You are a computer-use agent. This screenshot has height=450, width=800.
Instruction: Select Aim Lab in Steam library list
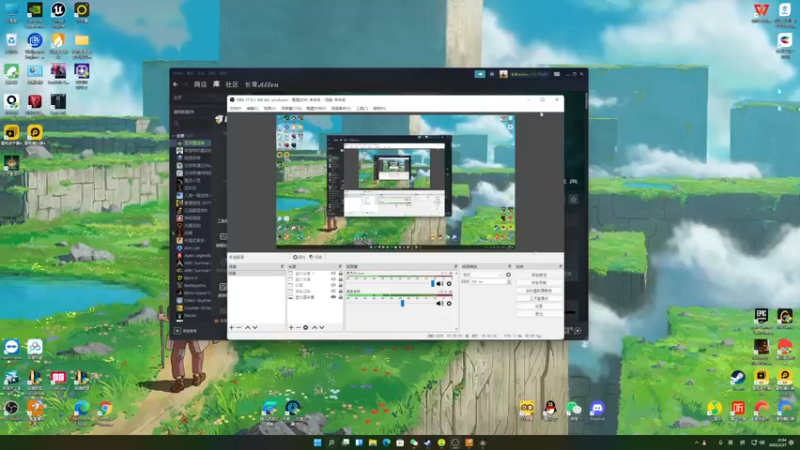[193, 248]
